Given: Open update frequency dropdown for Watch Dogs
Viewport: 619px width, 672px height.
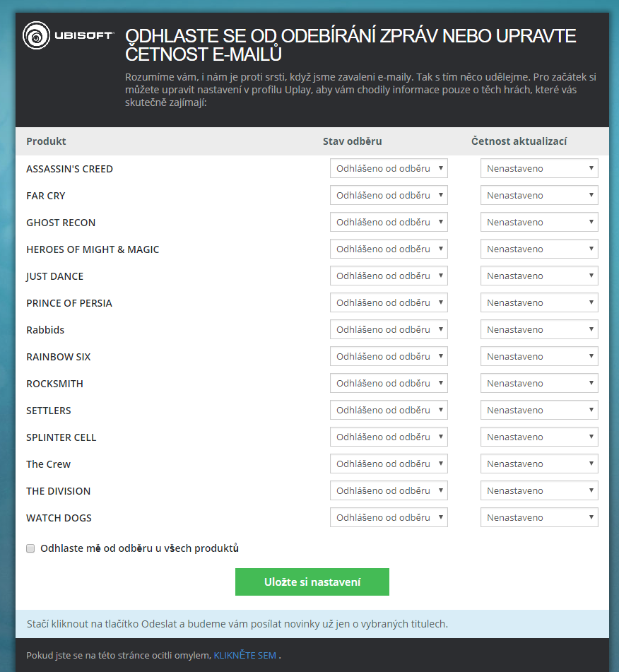Looking at the screenshot, I should [539, 517].
